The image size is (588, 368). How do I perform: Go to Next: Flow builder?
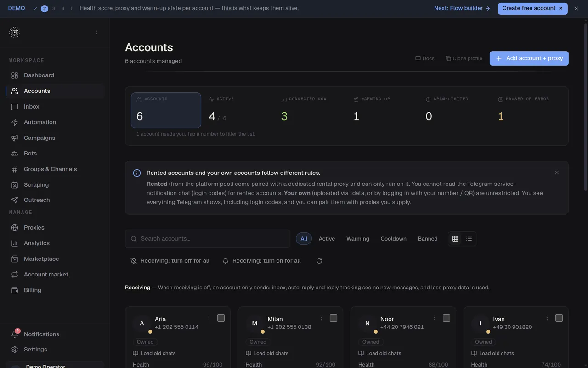point(462,8)
